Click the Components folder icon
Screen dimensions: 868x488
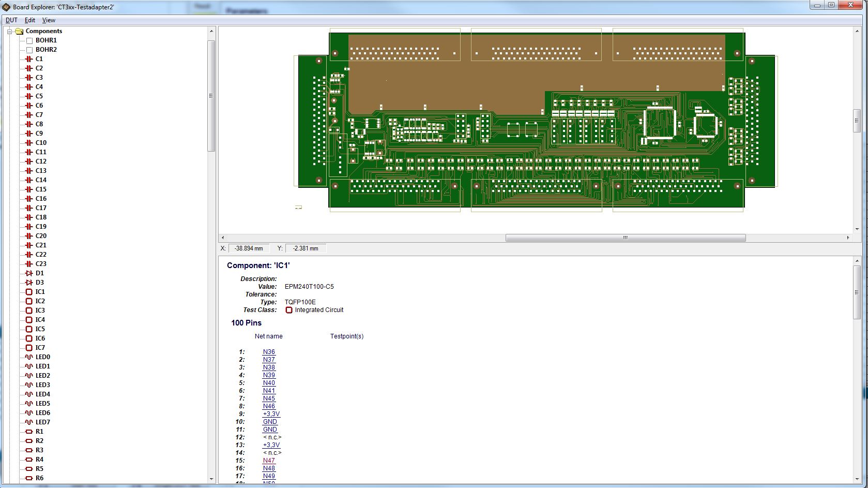(x=20, y=31)
